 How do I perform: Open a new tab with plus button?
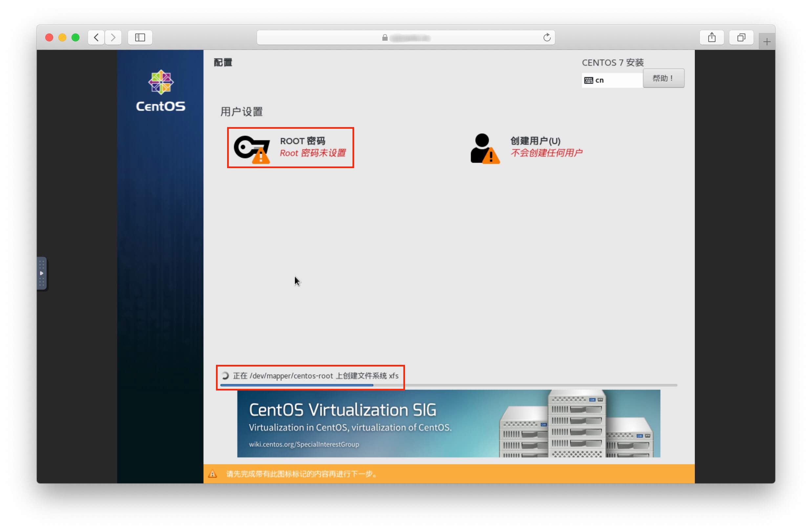tap(767, 42)
